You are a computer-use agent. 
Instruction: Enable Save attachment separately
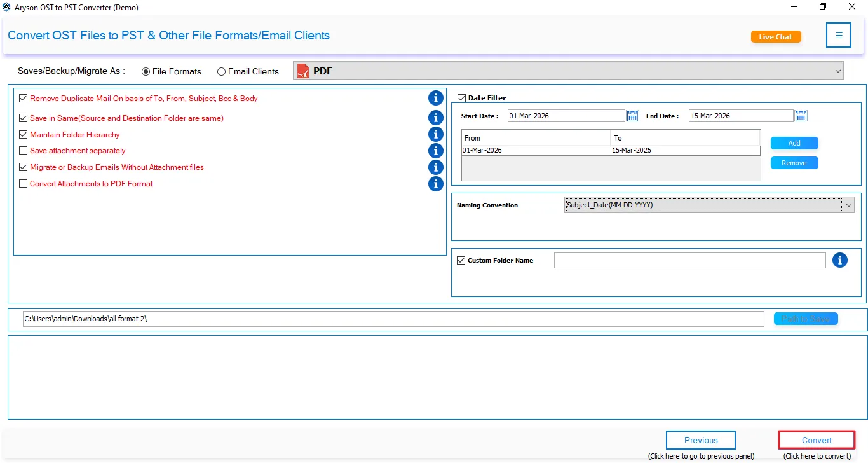point(23,151)
